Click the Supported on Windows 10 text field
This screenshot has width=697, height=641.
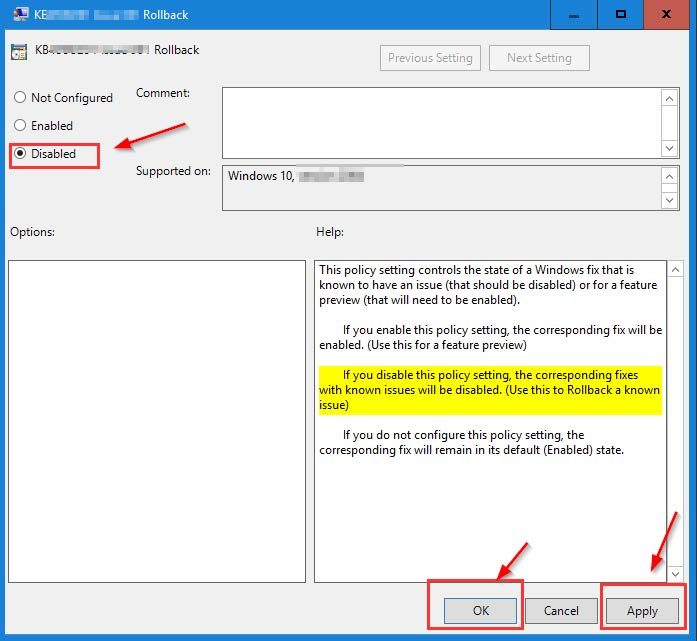point(441,188)
